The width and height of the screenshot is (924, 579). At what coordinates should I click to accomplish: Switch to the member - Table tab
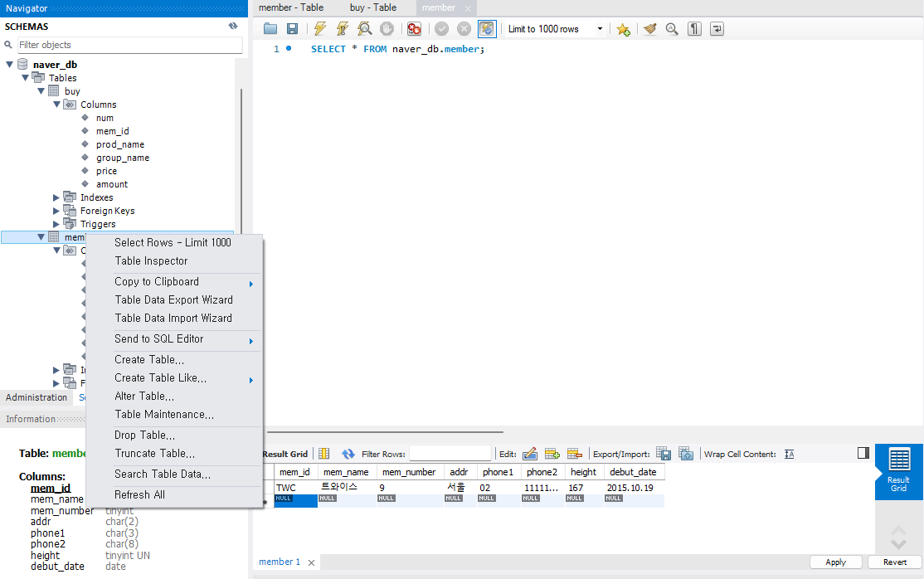click(291, 7)
